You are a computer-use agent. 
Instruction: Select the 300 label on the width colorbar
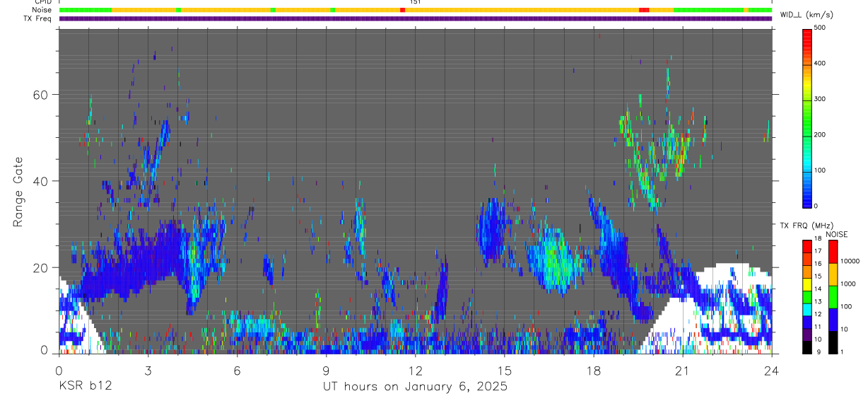coord(820,99)
